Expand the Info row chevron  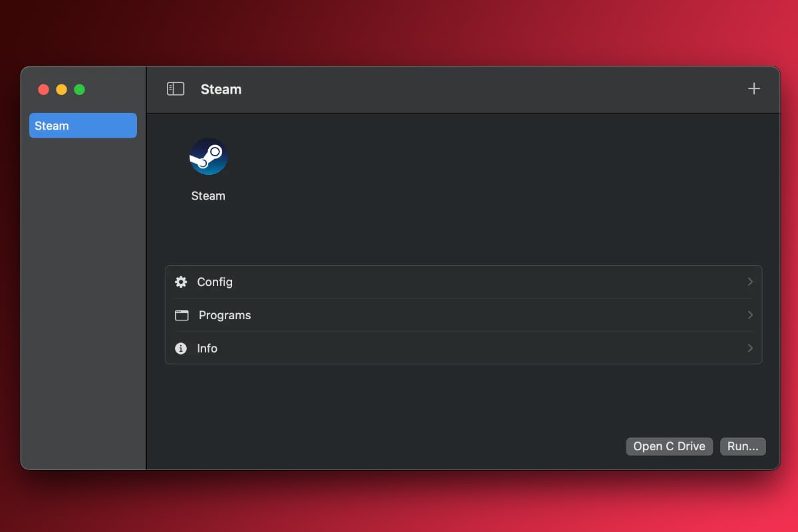point(750,348)
